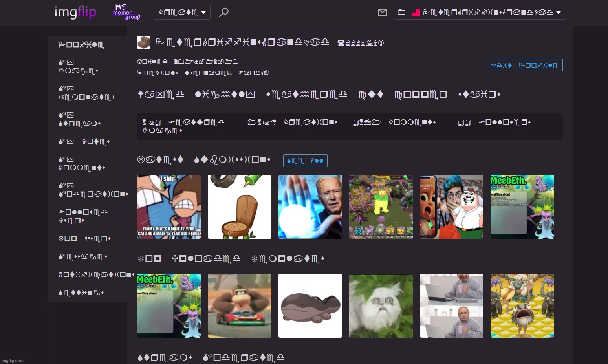Click the pink user icon in the header

point(416,13)
